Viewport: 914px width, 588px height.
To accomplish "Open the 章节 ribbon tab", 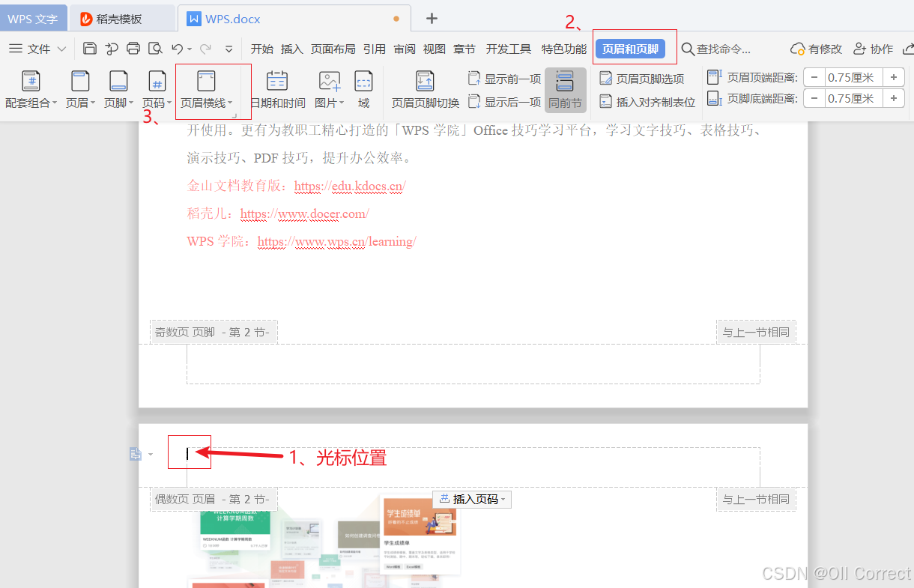I will pyautogui.click(x=464, y=49).
